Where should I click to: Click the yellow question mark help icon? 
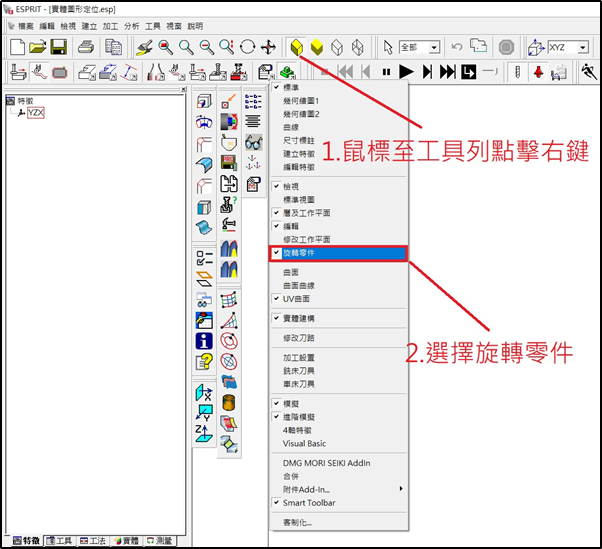(204, 360)
